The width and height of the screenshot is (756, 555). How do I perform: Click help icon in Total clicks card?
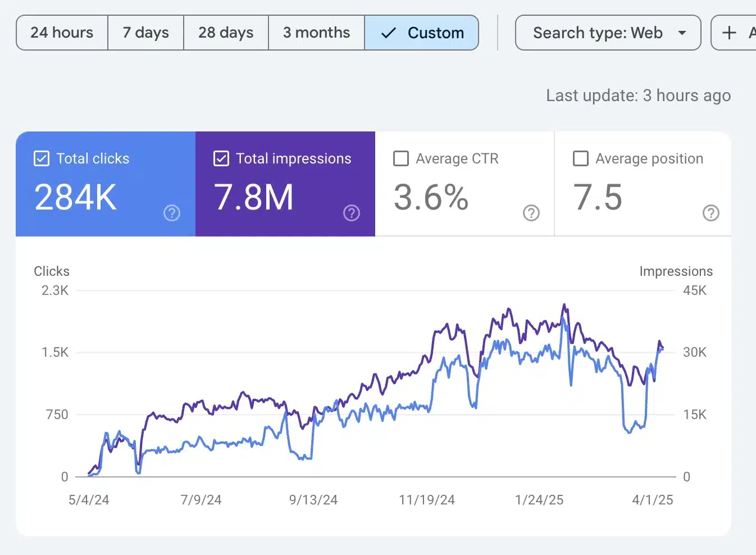(171, 213)
